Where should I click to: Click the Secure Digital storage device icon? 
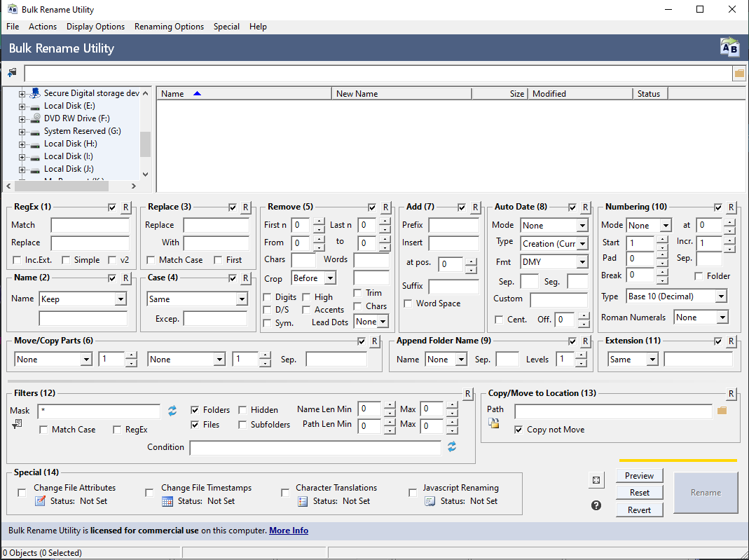point(34,93)
